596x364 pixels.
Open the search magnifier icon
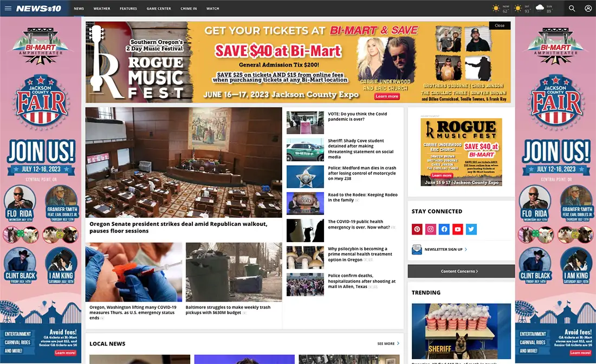(572, 8)
